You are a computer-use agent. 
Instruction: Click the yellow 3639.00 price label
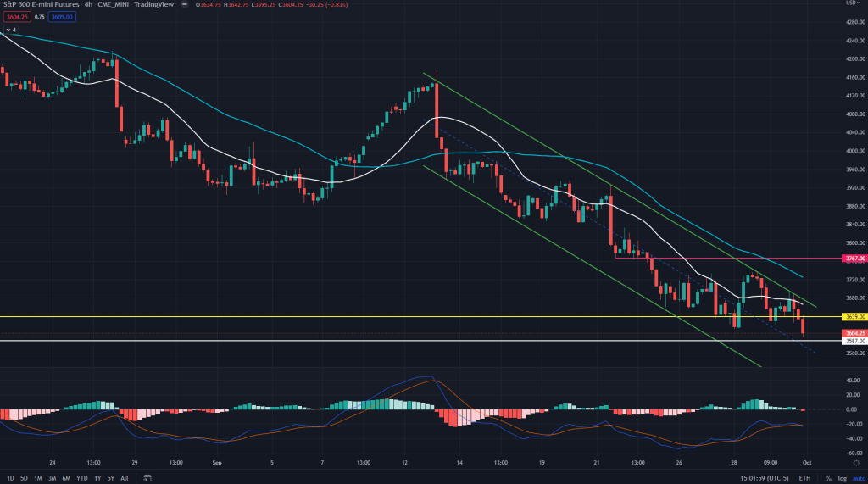(x=854, y=316)
